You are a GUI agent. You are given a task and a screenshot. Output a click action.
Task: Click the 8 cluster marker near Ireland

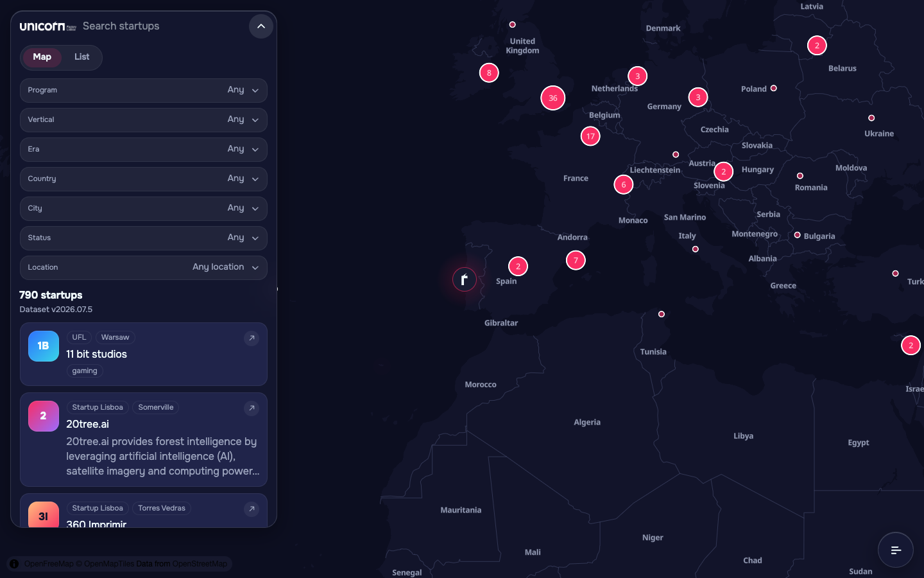point(489,73)
